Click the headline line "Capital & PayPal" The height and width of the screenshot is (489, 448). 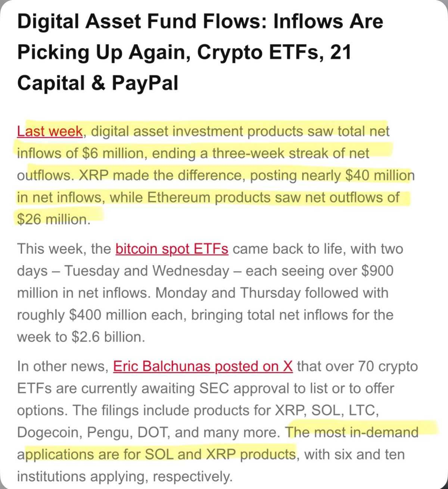tap(98, 83)
